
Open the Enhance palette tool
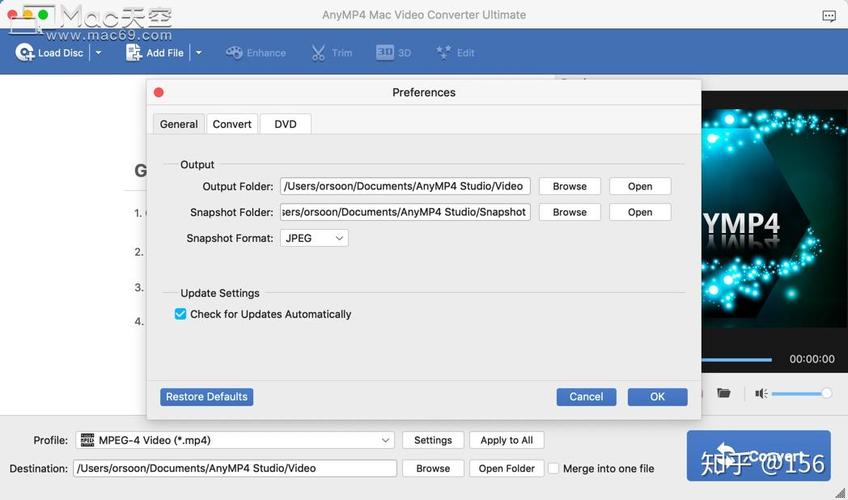click(234, 53)
